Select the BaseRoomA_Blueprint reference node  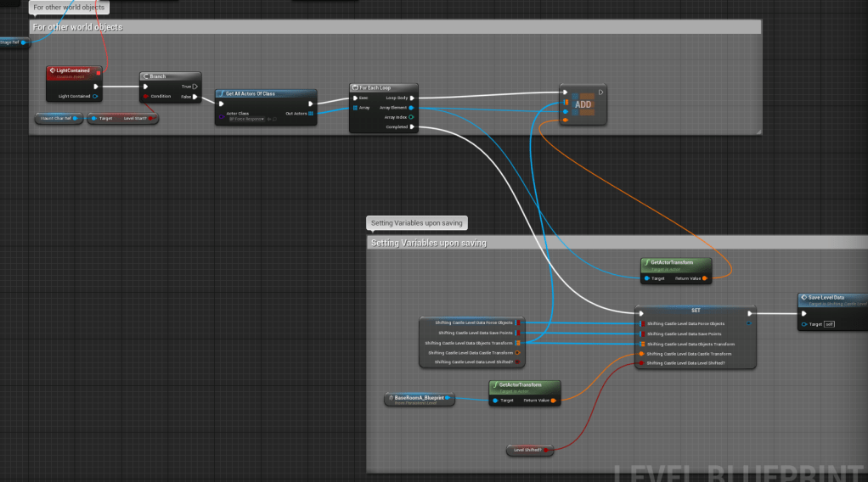pos(419,398)
